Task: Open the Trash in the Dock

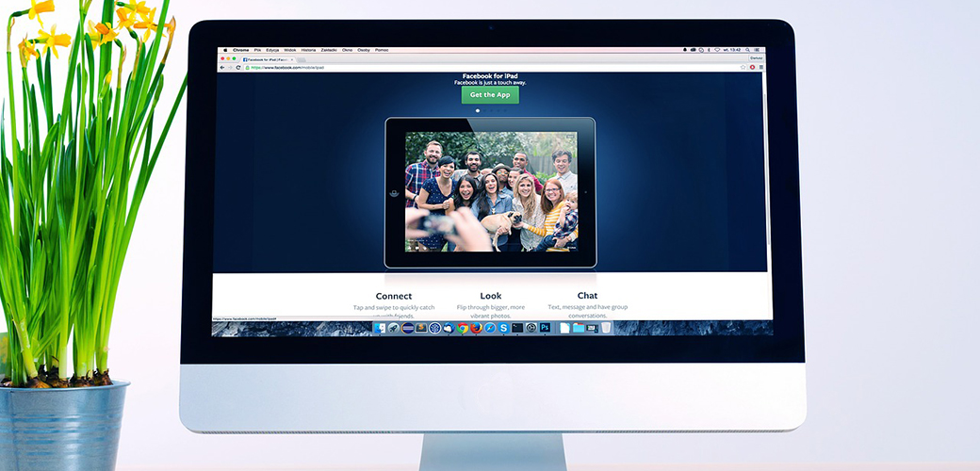Action: pyautogui.click(x=606, y=328)
